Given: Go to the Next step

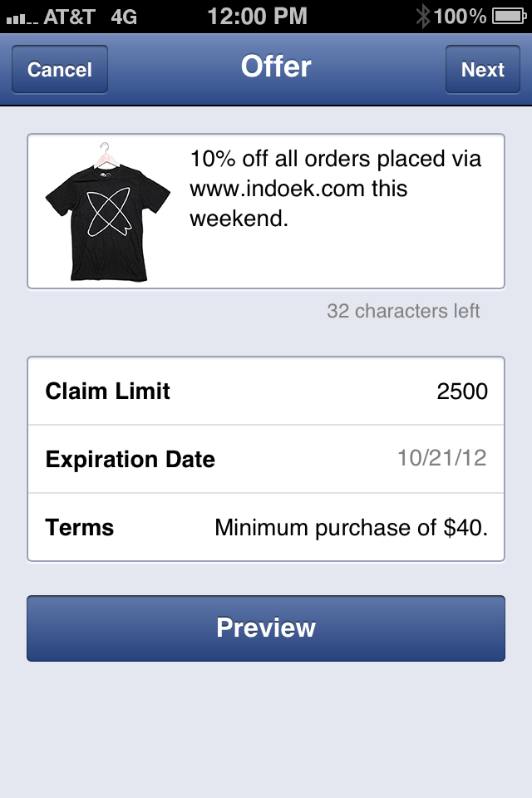Looking at the screenshot, I should [483, 69].
